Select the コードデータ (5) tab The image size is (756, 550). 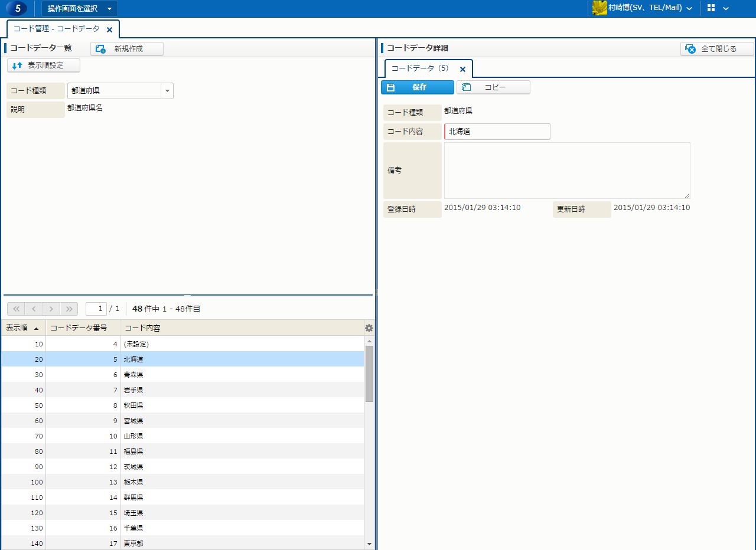tap(420, 68)
